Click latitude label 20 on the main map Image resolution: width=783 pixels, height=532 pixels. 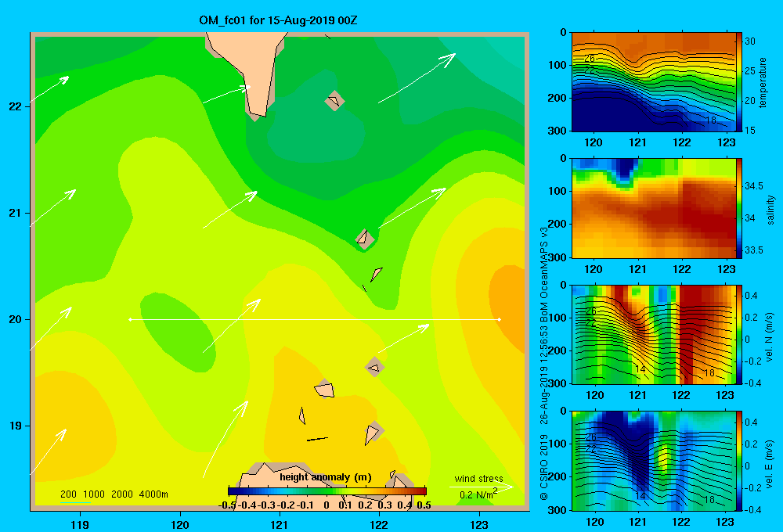click(x=16, y=319)
